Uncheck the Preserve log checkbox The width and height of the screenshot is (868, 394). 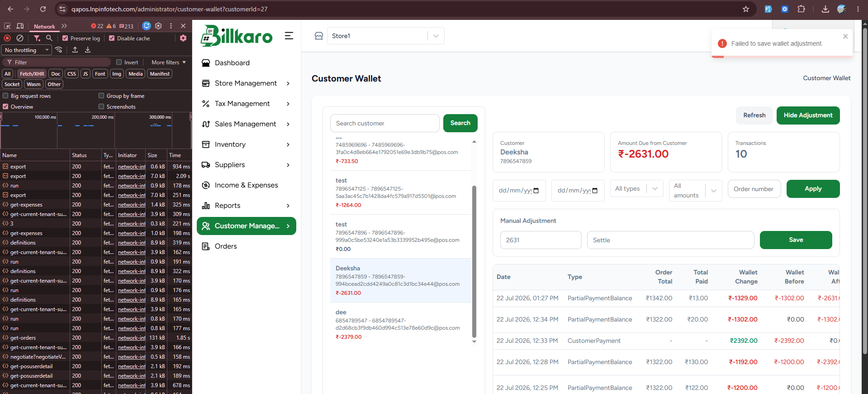point(66,38)
